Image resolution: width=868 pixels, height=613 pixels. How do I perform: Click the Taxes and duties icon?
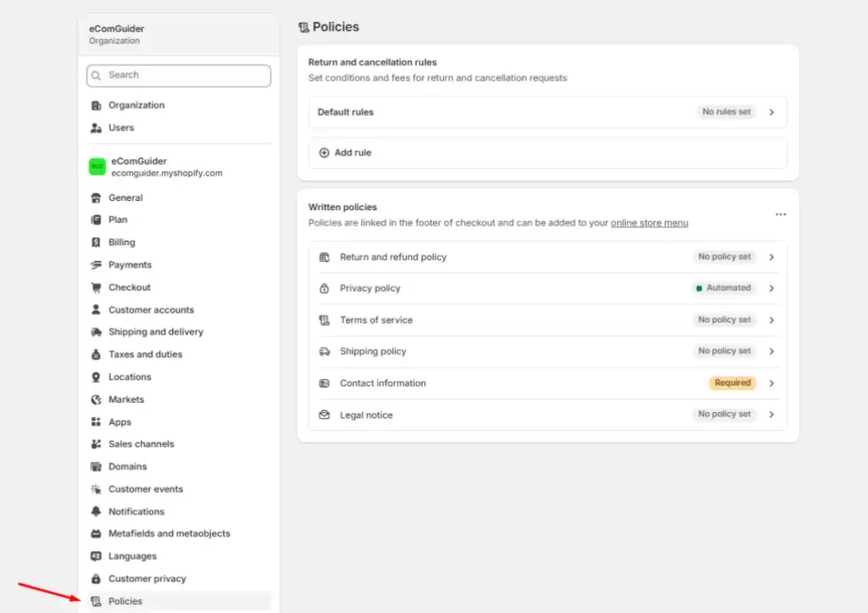click(x=97, y=354)
